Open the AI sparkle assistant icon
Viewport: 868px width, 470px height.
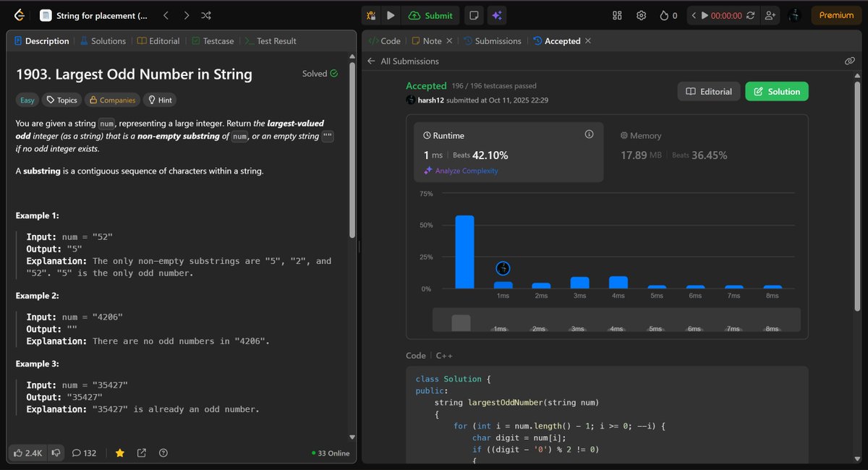point(496,15)
